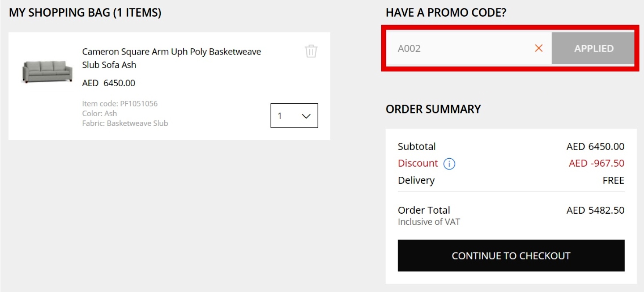Click the ORDER SUMMARY heading

432,109
